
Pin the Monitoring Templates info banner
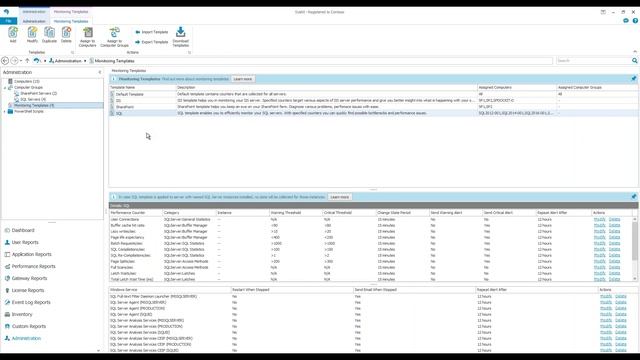click(634, 79)
